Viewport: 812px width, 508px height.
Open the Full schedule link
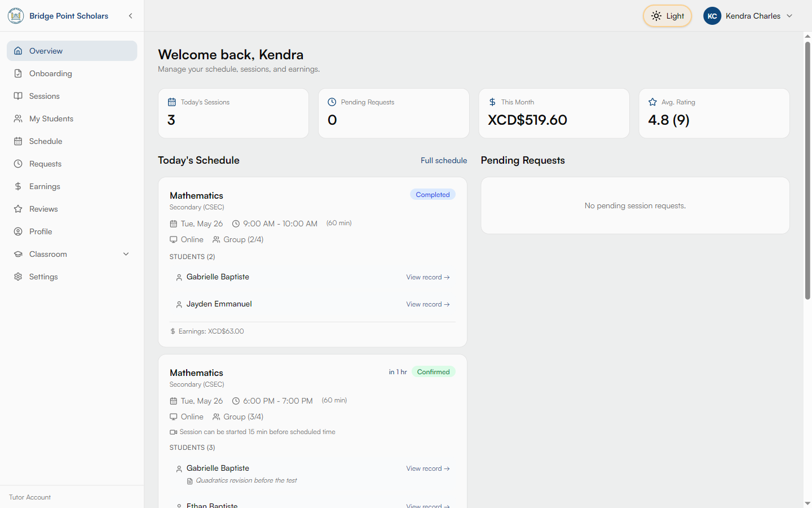click(444, 160)
